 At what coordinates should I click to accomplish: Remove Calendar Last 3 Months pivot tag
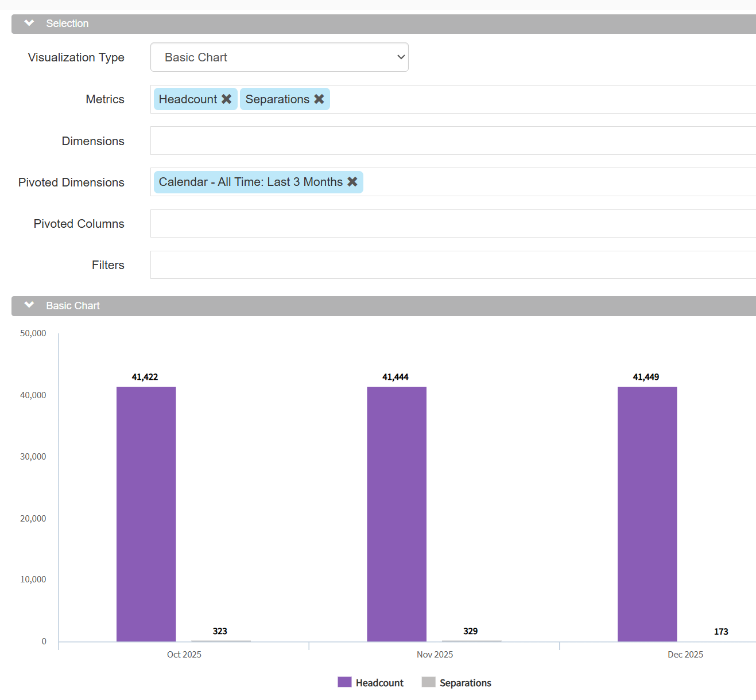[x=352, y=182]
